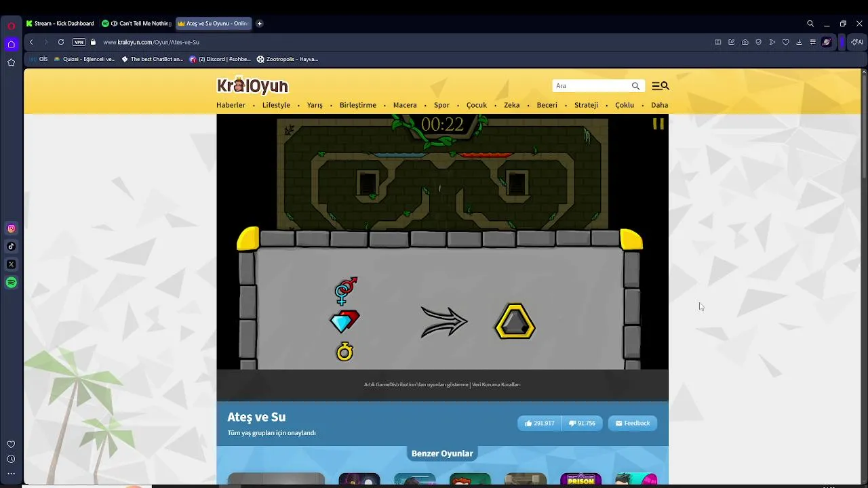This screenshot has height=488, width=868.
Task: Open the hamburger search menu icon
Action: 660,86
